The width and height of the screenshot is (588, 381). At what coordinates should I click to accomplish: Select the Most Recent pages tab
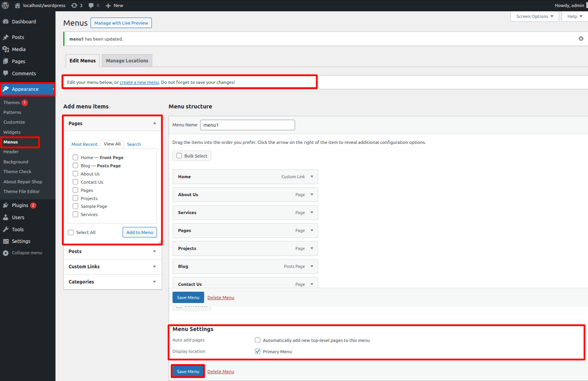tap(84, 144)
